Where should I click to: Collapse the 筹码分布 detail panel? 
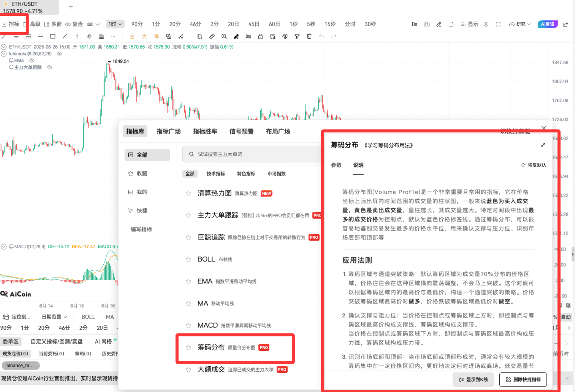click(x=543, y=145)
